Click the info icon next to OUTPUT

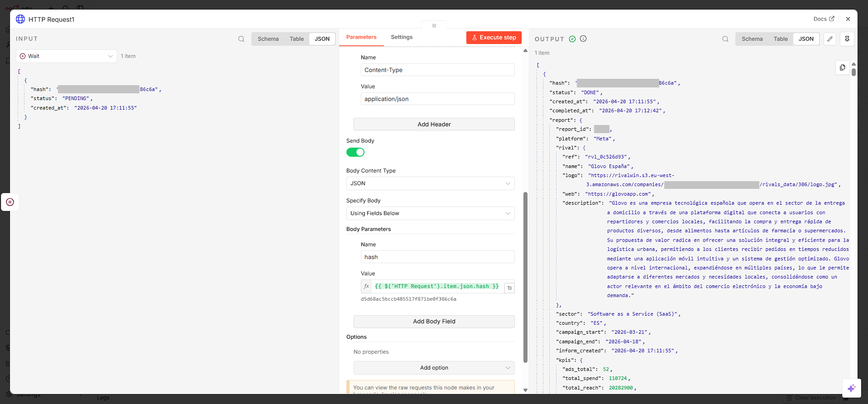[x=583, y=39]
